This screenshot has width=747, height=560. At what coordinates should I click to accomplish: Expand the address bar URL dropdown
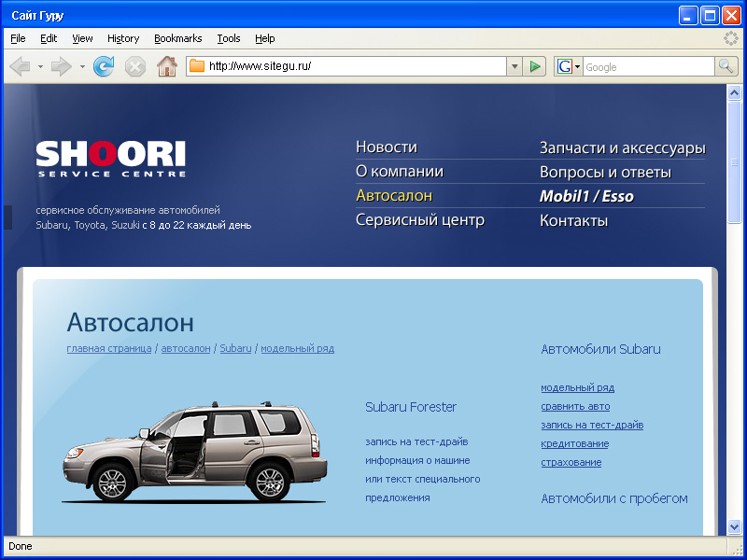514,66
